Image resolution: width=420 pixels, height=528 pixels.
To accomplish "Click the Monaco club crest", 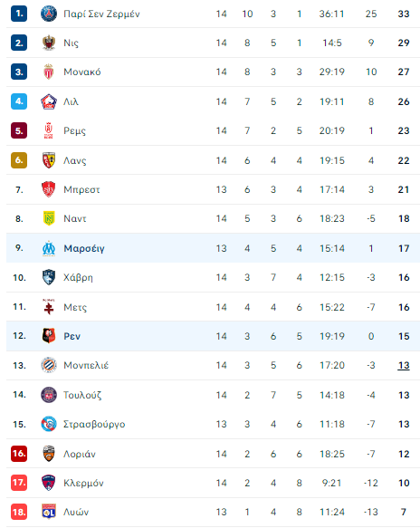I will click(49, 72).
